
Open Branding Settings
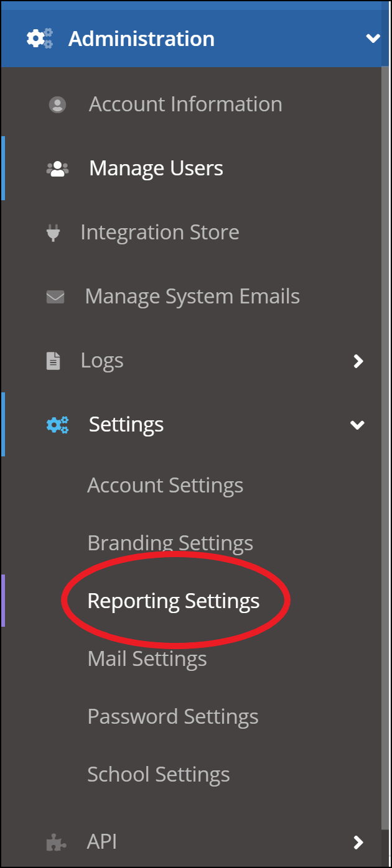(x=170, y=543)
